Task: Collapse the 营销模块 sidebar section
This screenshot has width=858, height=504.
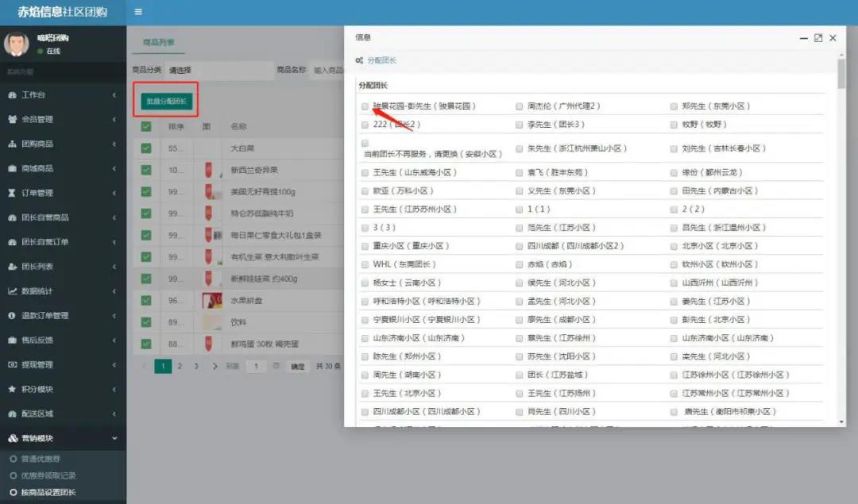Action: click(62, 438)
